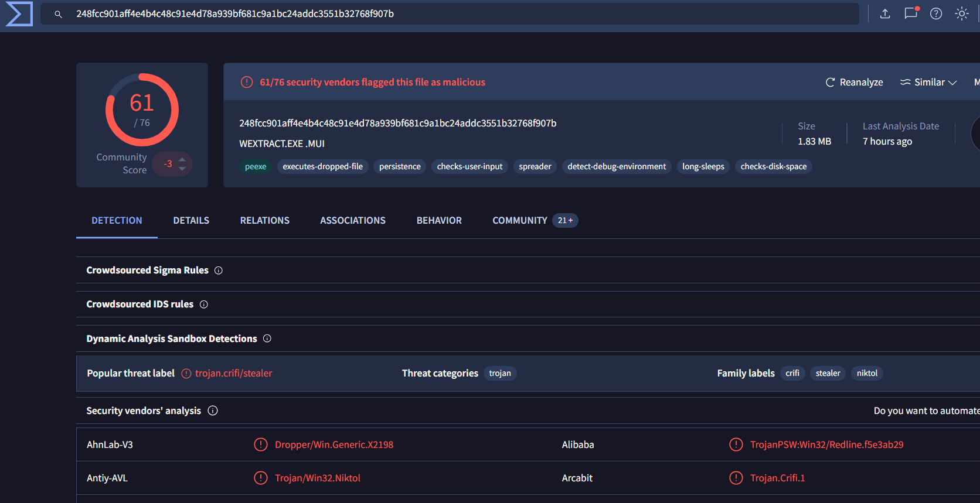Click the file hash text in summary
Image resolution: width=980 pixels, height=503 pixels.
click(398, 124)
